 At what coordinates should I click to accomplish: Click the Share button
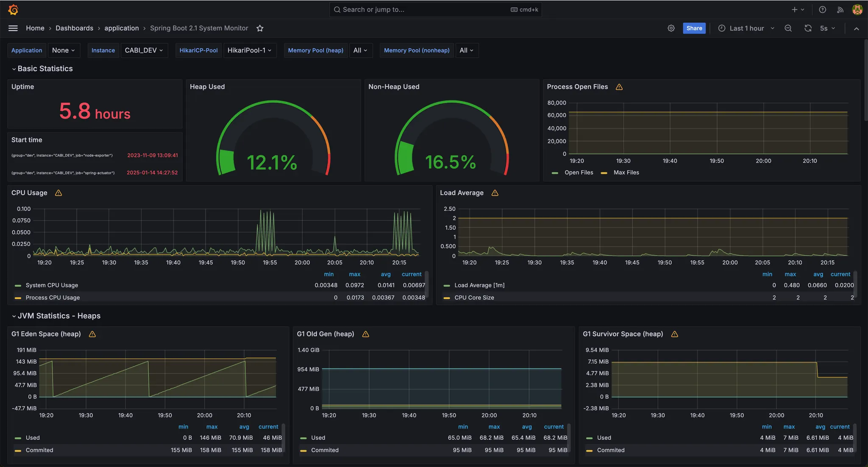[x=694, y=28]
